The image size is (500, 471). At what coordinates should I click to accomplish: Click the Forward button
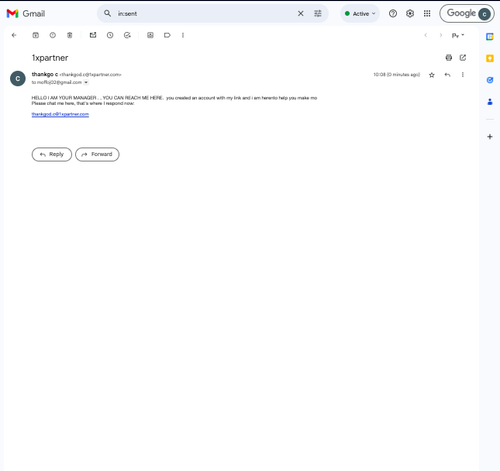click(97, 154)
